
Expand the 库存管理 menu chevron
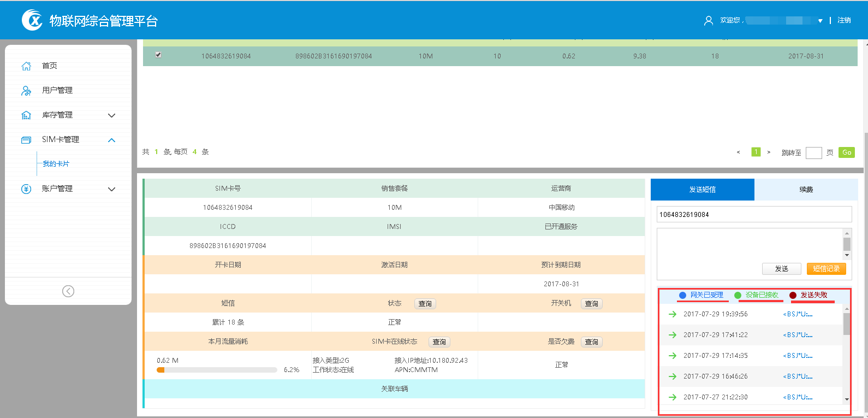coord(112,115)
